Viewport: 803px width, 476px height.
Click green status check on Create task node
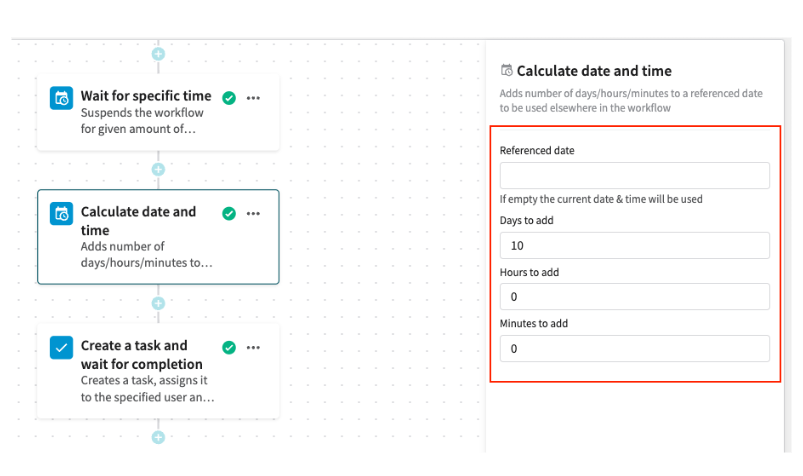pos(229,347)
